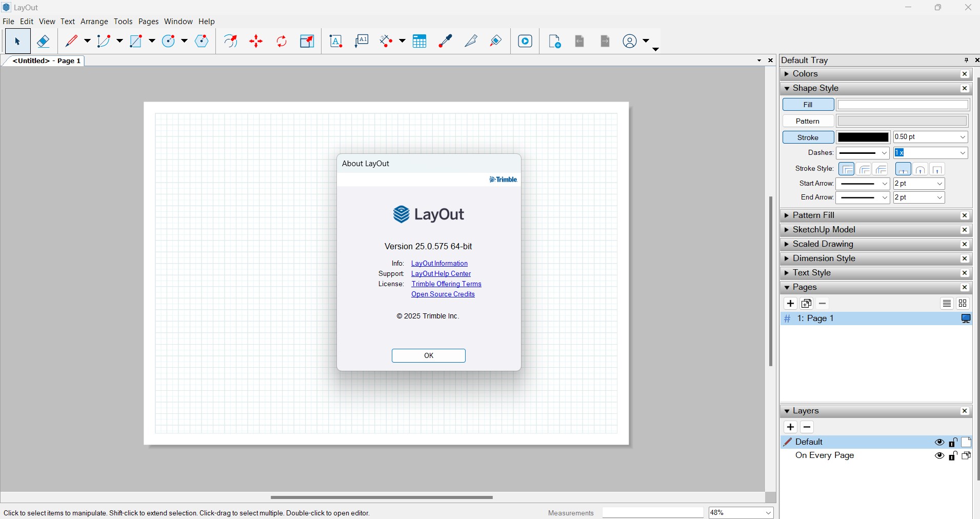
Task: Select the Circle tool
Action: pyautogui.click(x=169, y=41)
